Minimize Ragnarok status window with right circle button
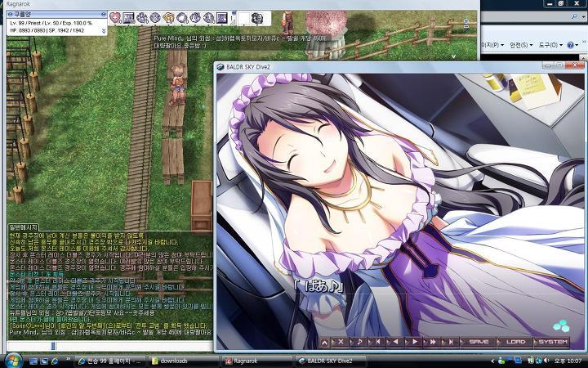 pyautogui.click(x=104, y=14)
